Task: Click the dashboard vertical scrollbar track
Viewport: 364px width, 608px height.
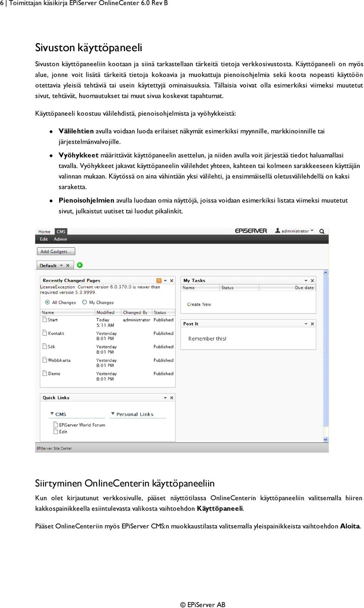Action: (326, 356)
